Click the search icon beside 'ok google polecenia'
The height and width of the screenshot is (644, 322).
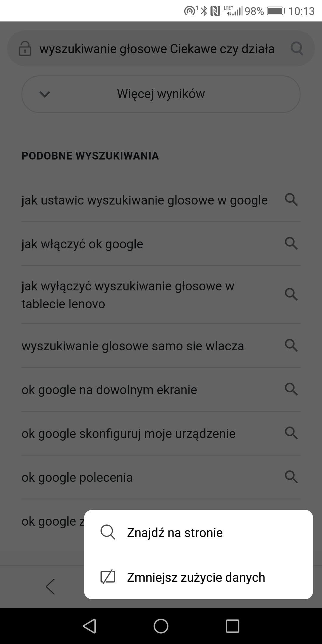pyautogui.click(x=291, y=477)
